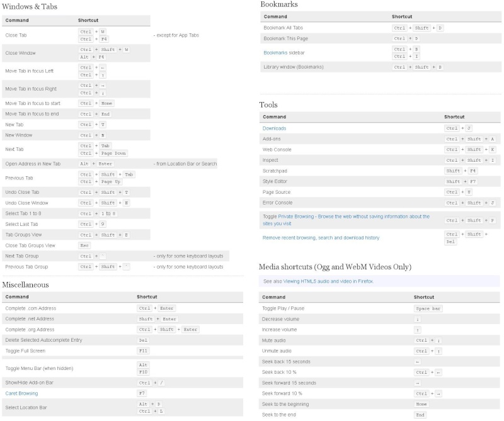Click the 'Scratchpad' command text

coord(275,171)
